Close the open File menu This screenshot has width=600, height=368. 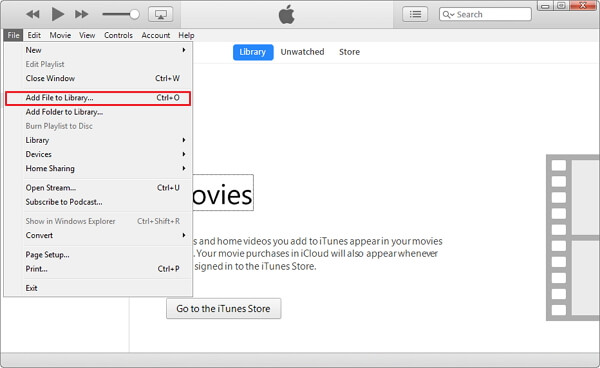point(13,35)
